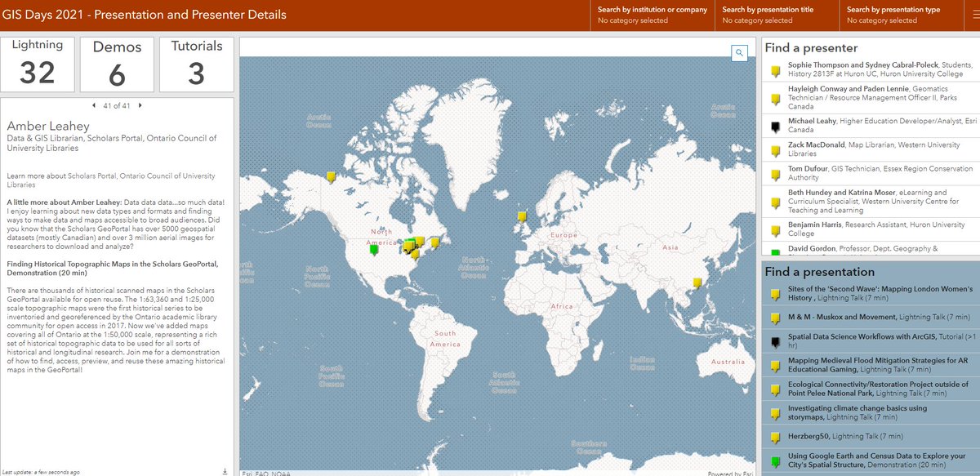
Task: Select the yellow map pin over the UK
Action: tap(521, 217)
